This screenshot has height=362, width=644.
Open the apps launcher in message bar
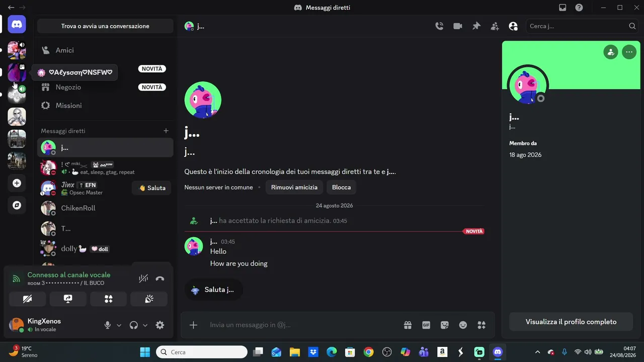coord(481,325)
